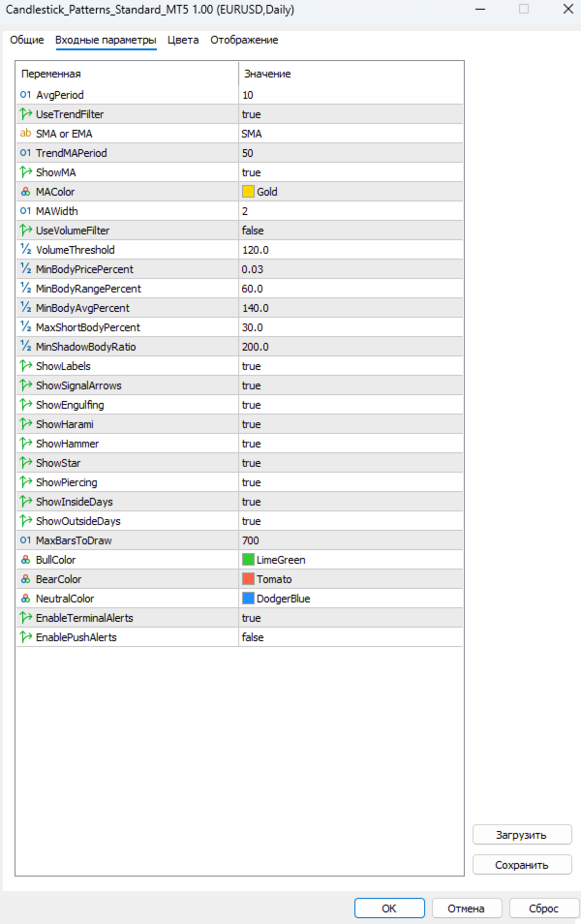Click the fraction icon beside MinBodyAvgPercent
Viewport: 581px width, 924px height.
click(25, 308)
